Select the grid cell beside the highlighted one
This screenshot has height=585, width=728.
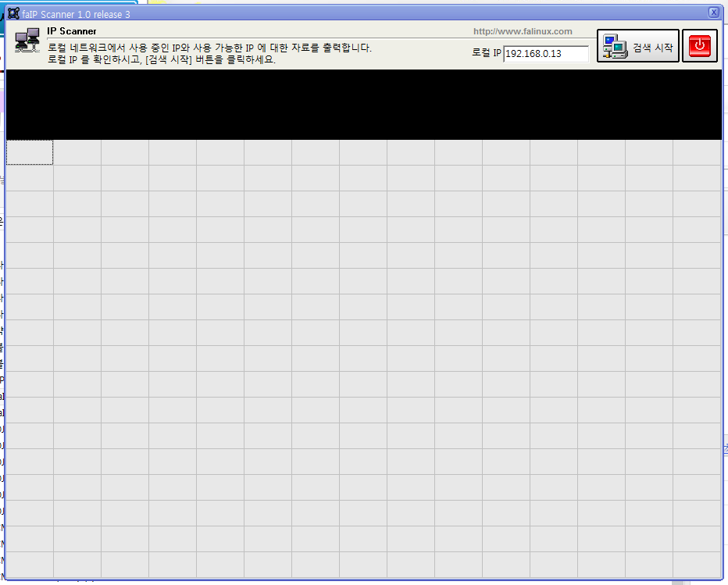[77, 152]
